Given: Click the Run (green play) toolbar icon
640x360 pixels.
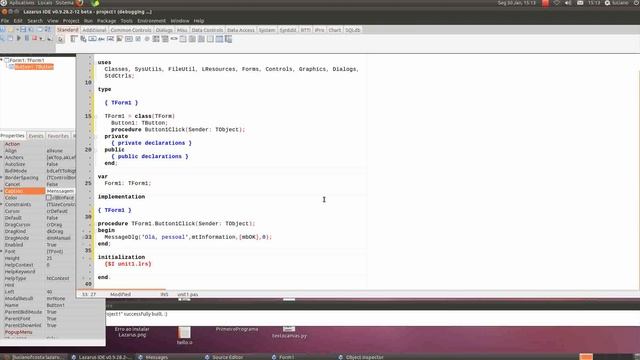Looking at the screenshot, I should pos(18,38).
